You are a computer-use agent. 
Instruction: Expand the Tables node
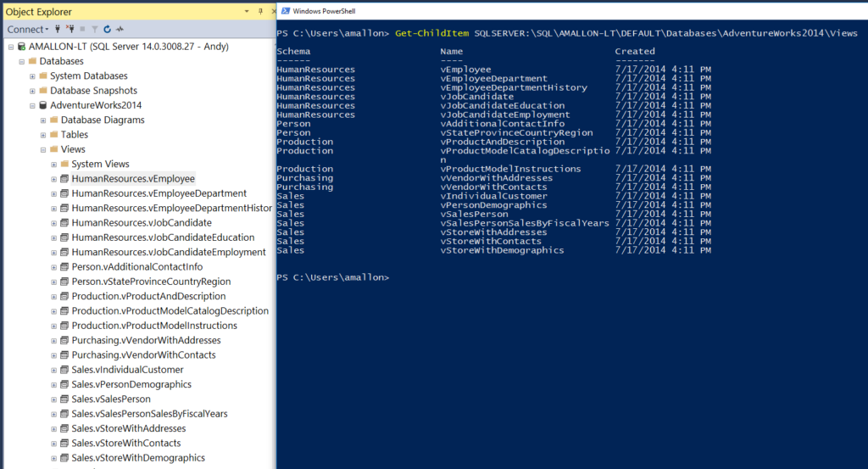(x=43, y=135)
